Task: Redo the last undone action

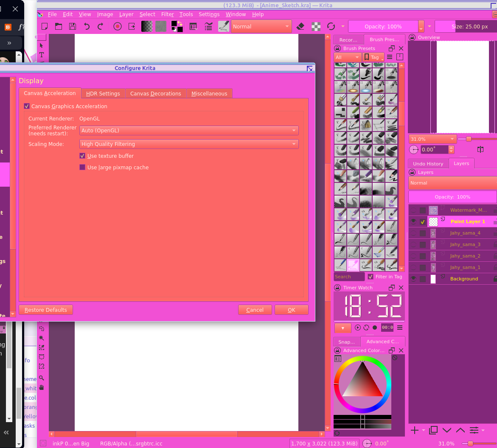Action: pos(101,27)
